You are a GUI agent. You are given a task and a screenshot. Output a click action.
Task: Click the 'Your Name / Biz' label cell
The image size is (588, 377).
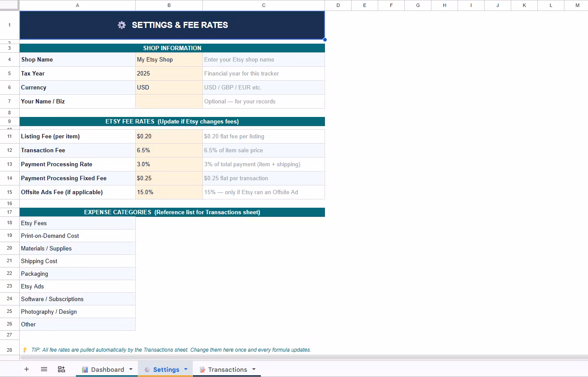pos(78,101)
